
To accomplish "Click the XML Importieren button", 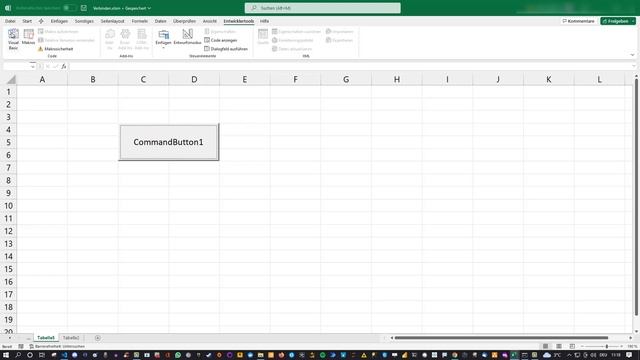I will 340,31.
